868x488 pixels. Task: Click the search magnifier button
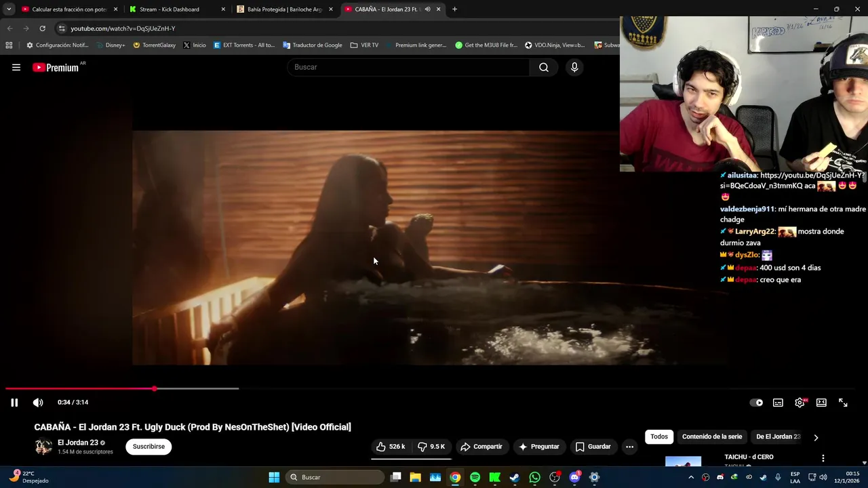(x=544, y=67)
